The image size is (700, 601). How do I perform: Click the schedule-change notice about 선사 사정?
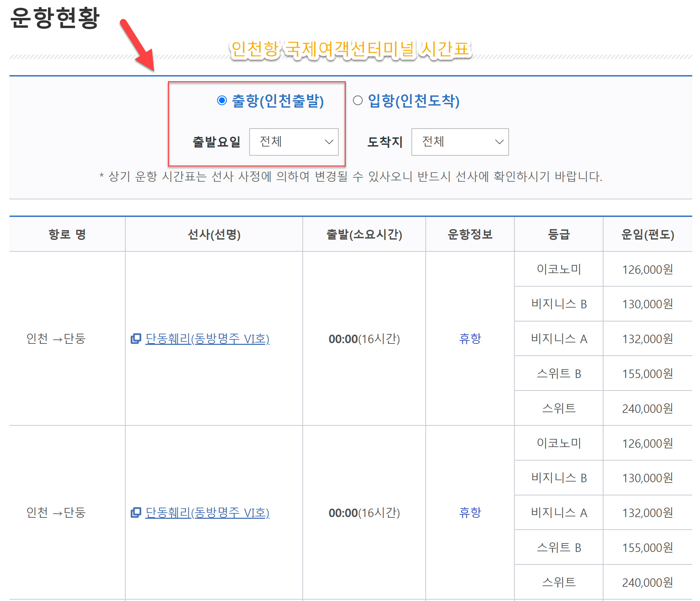(x=351, y=176)
